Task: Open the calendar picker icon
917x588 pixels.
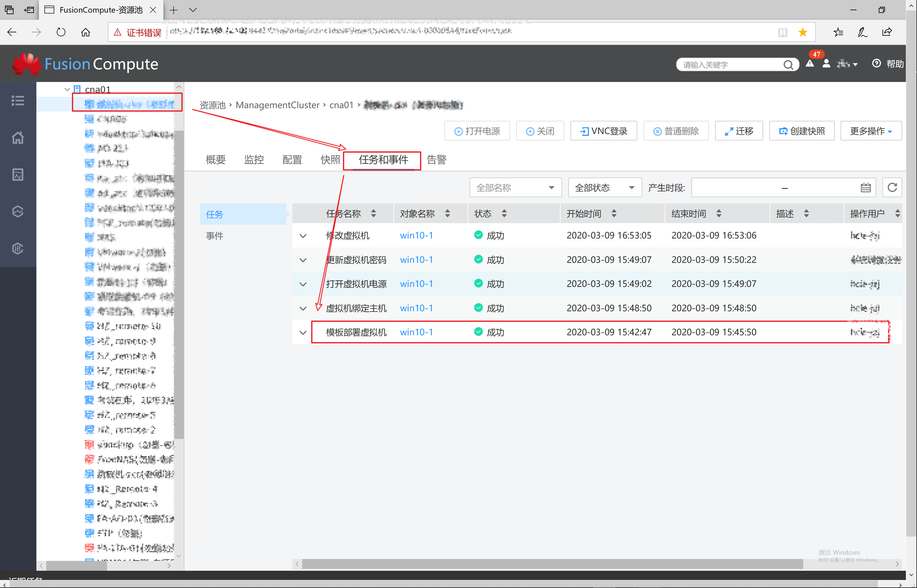Action: (x=866, y=187)
